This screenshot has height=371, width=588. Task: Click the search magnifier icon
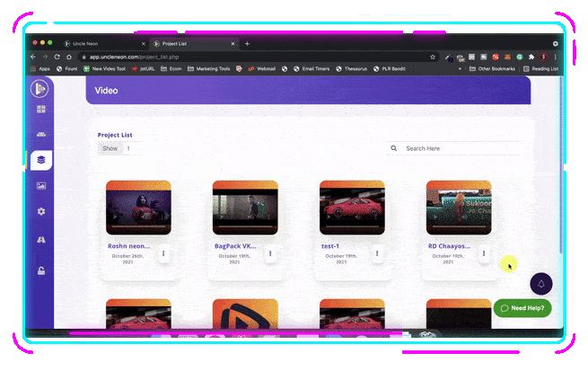[x=394, y=148]
